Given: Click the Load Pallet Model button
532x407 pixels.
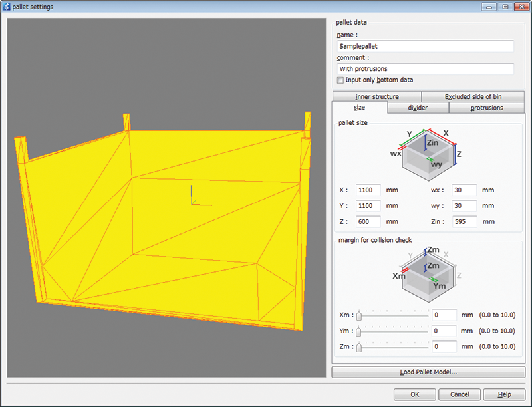Looking at the screenshot, I should (428, 372).
